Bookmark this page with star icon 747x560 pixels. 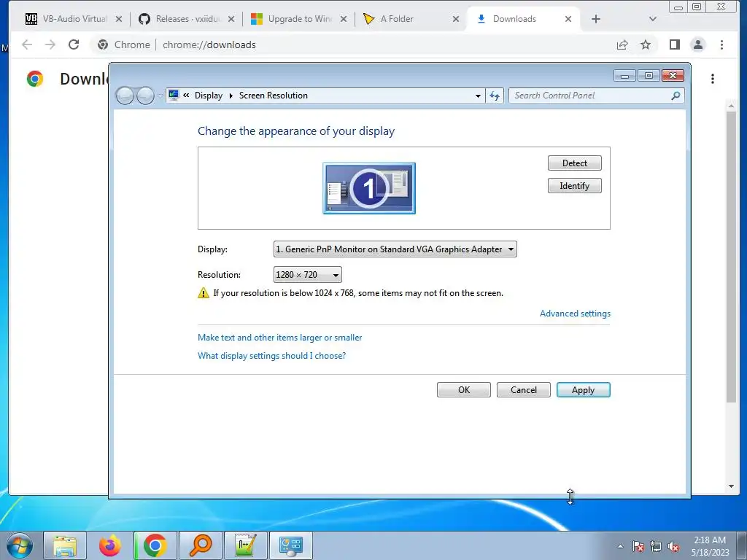[645, 44]
